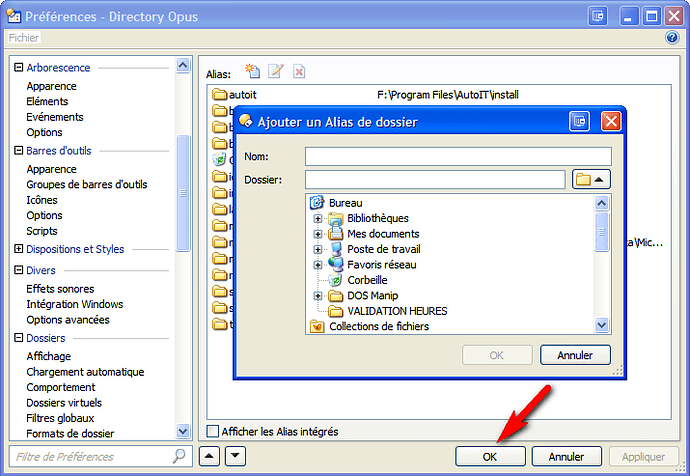Click Annuler in the Preferences window
Viewport: 690px width, 476px height.
566,457
